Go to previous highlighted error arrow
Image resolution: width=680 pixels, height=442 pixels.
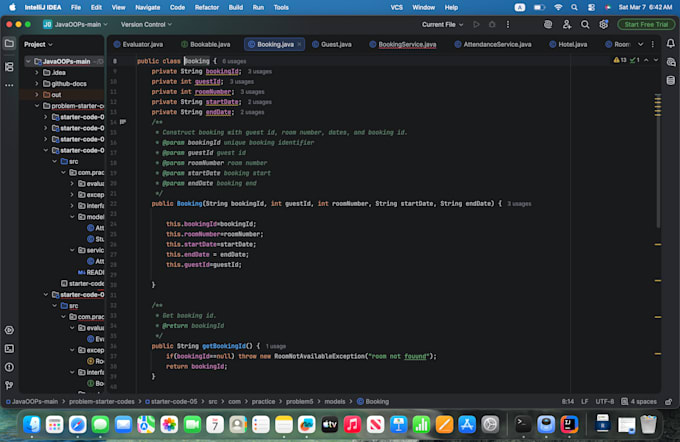[646, 60]
